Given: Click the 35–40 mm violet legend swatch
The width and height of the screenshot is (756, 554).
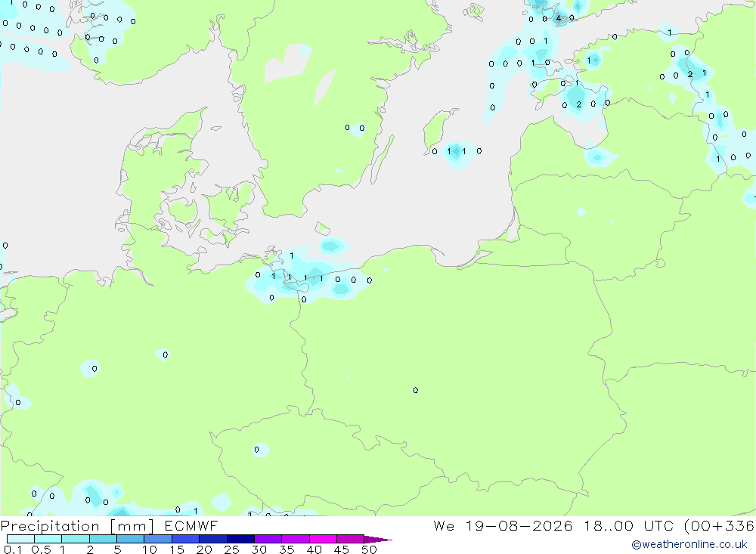Looking at the screenshot, I should tap(296, 539).
